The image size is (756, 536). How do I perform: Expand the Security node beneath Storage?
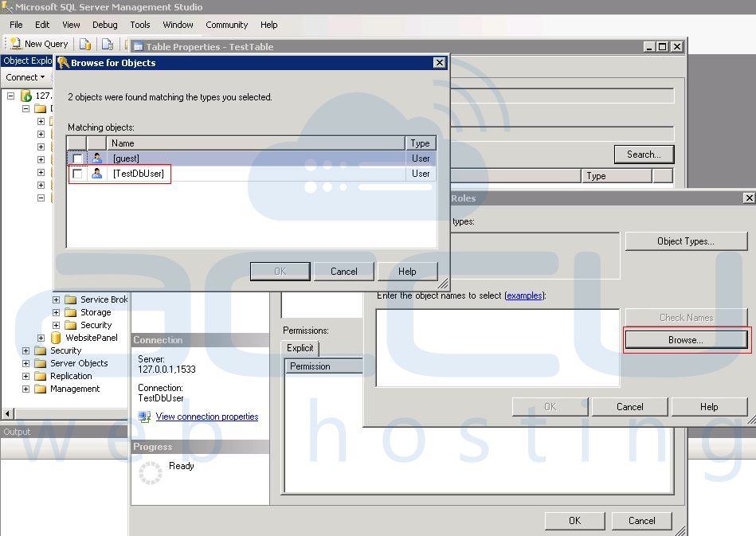56,325
